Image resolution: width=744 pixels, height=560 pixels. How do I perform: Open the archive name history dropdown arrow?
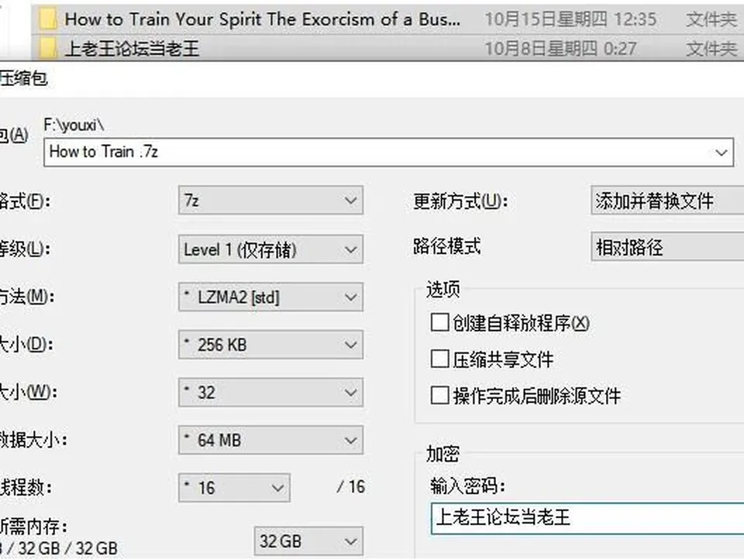coord(722,153)
